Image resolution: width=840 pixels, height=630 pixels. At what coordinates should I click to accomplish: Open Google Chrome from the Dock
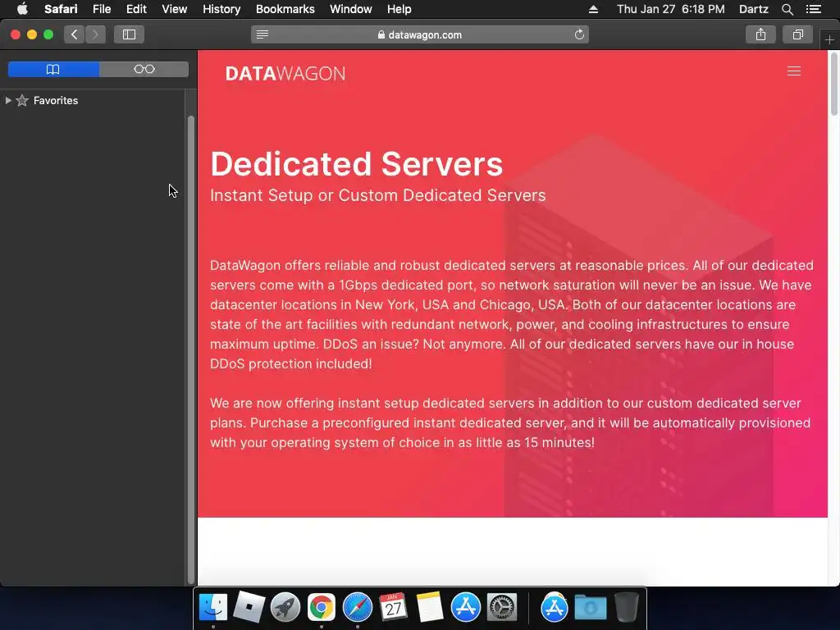[322, 607]
